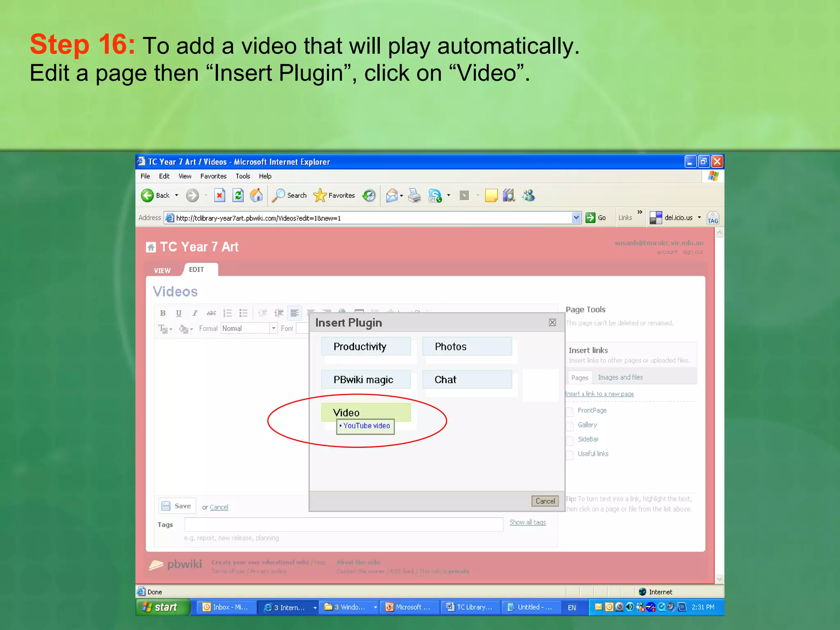The height and width of the screenshot is (630, 840).
Task: Click the Print icon
Action: point(415,196)
